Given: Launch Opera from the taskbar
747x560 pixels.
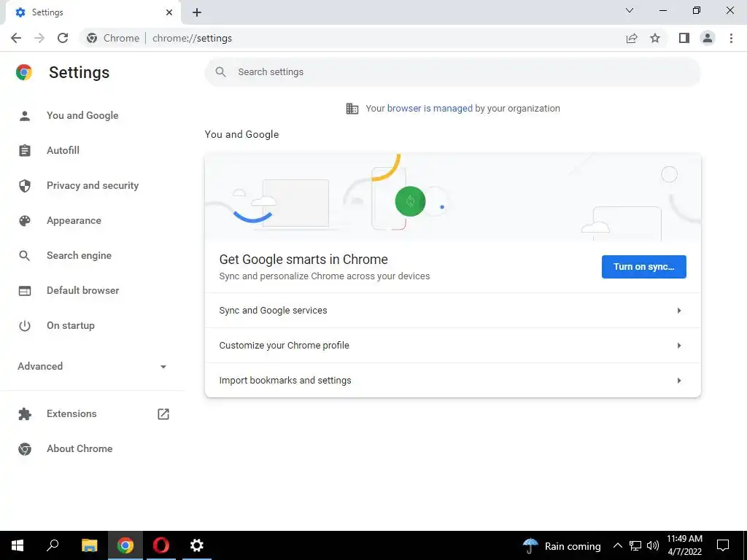Looking at the screenshot, I should [161, 545].
